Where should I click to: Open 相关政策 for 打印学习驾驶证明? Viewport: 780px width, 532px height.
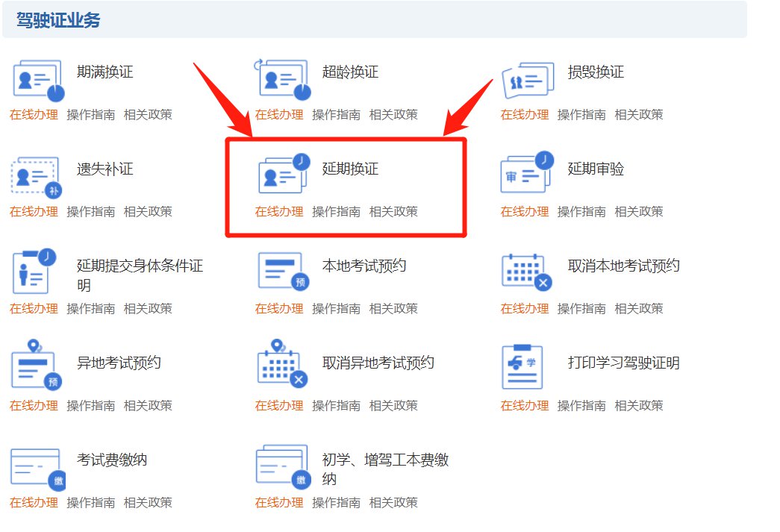pyautogui.click(x=639, y=406)
